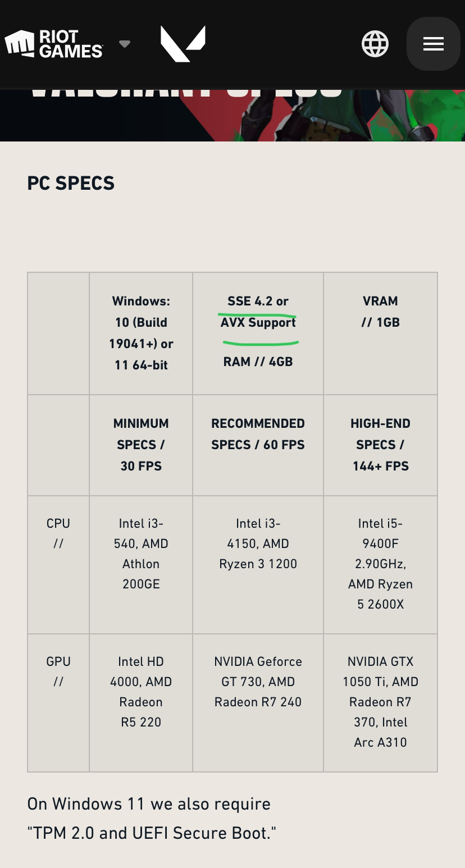The width and height of the screenshot is (465, 868).
Task: Expand the Riot Games dropdown arrow
Action: click(125, 44)
